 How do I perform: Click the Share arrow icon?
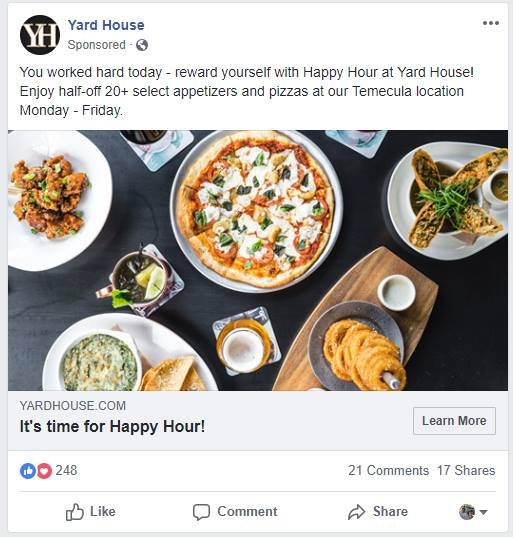[357, 512]
